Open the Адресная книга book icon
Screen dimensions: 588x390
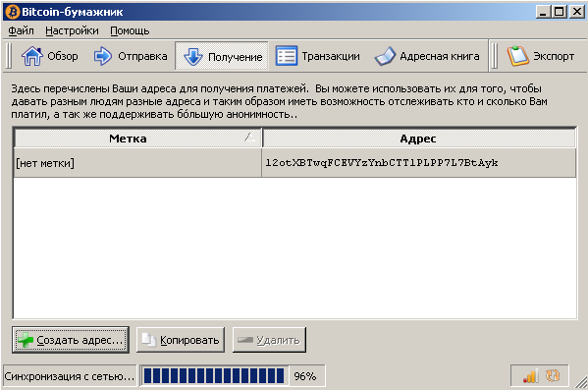click(385, 56)
